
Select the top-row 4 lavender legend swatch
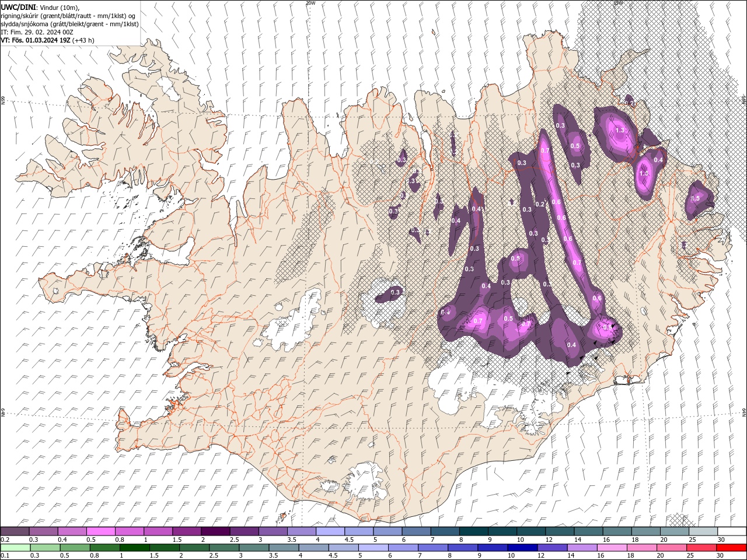[x=330, y=531]
